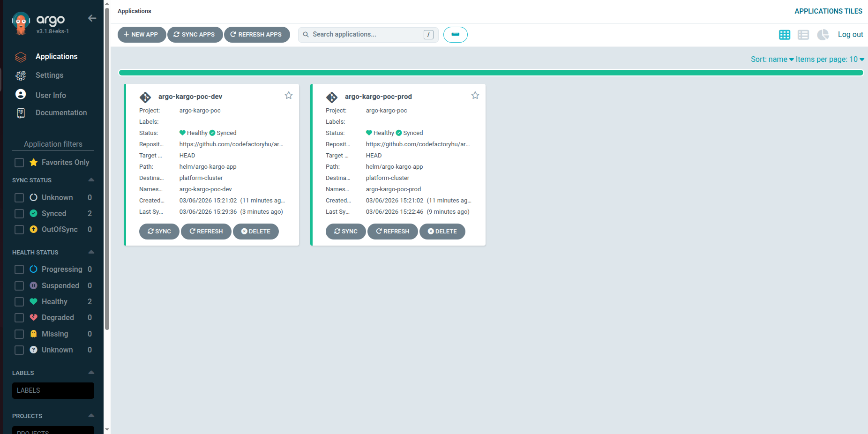
Task: Open the summary pie chart view
Action: point(823,35)
